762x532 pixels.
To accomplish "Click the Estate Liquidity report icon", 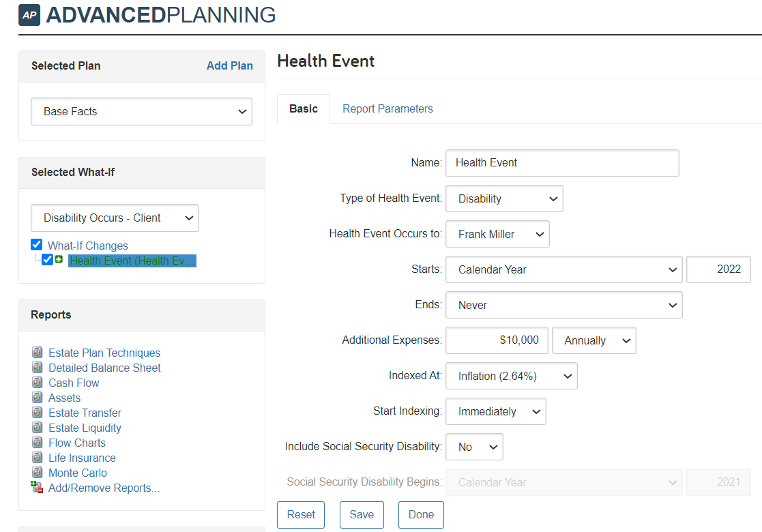I will (x=37, y=428).
